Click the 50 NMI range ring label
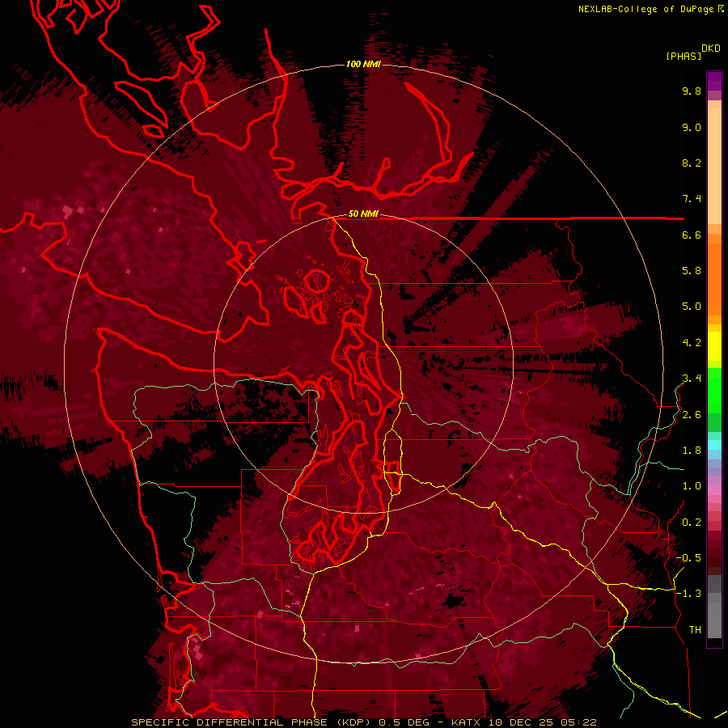Screen dimensions: 728x728 (x=363, y=214)
